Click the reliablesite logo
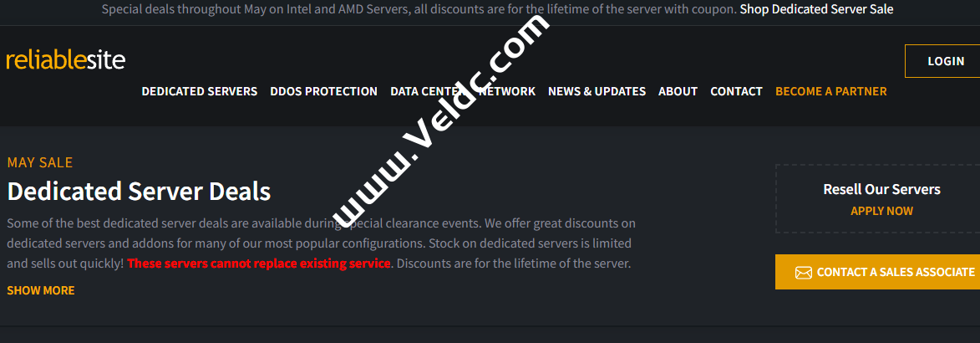The height and width of the screenshot is (343, 980). click(66, 60)
